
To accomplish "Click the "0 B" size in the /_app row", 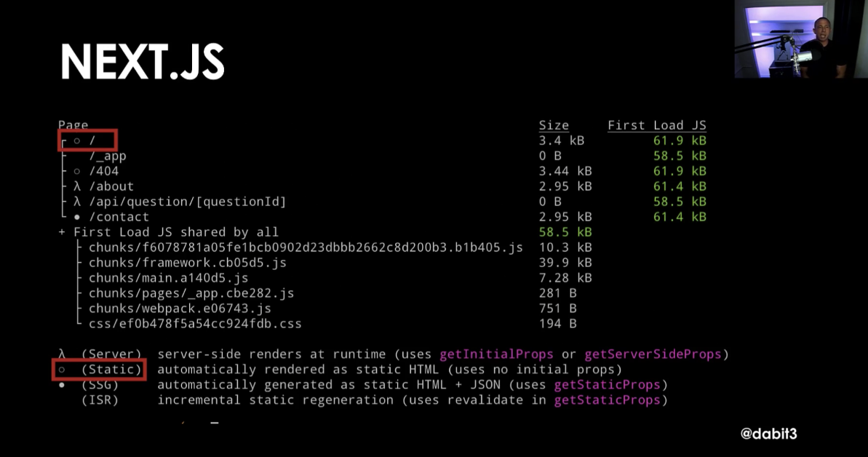I will pos(550,156).
